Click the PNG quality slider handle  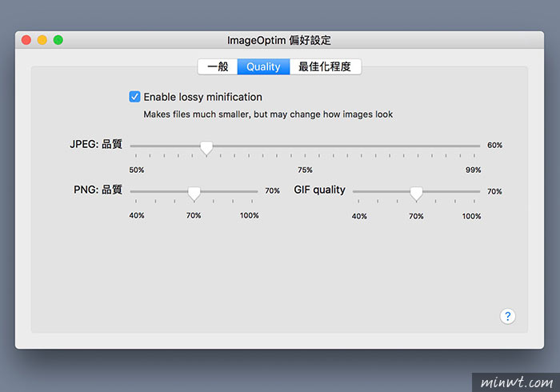[x=194, y=193]
